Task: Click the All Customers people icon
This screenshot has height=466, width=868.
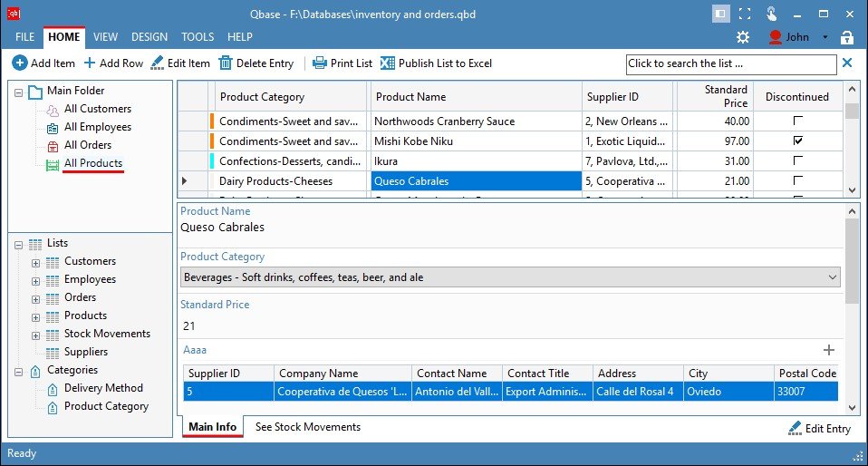Action: (53, 110)
